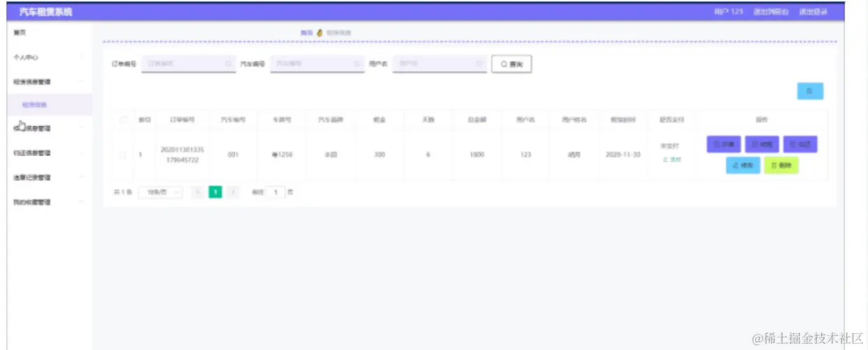Click 退出登录 in the header

coord(813,12)
